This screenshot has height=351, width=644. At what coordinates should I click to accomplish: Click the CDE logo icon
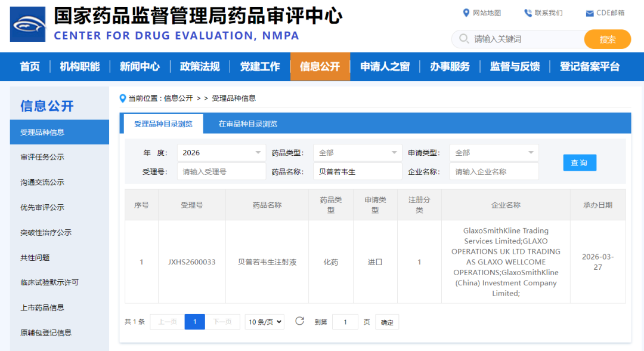[x=27, y=24]
